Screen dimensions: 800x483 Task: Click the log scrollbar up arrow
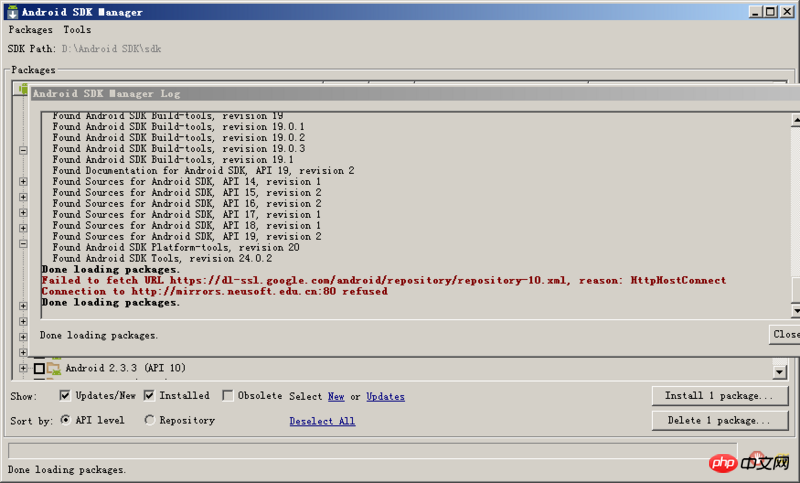coord(795,119)
